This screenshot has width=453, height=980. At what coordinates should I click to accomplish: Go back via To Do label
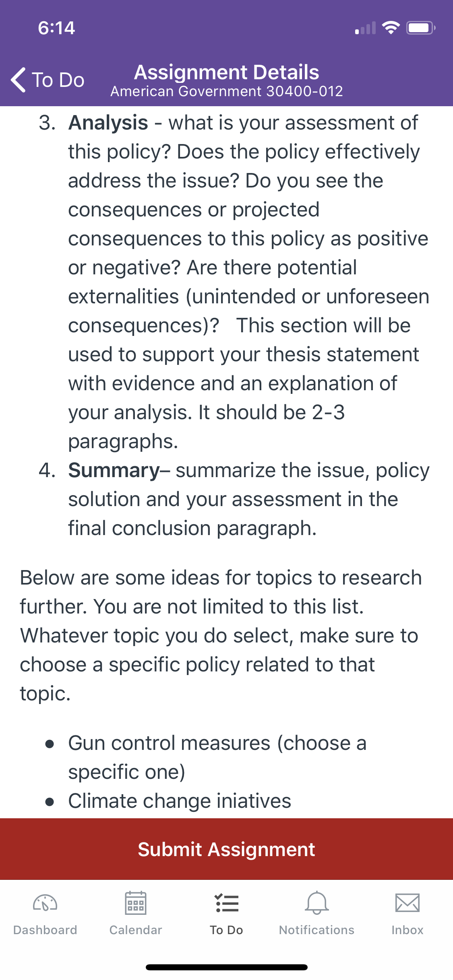[58, 80]
